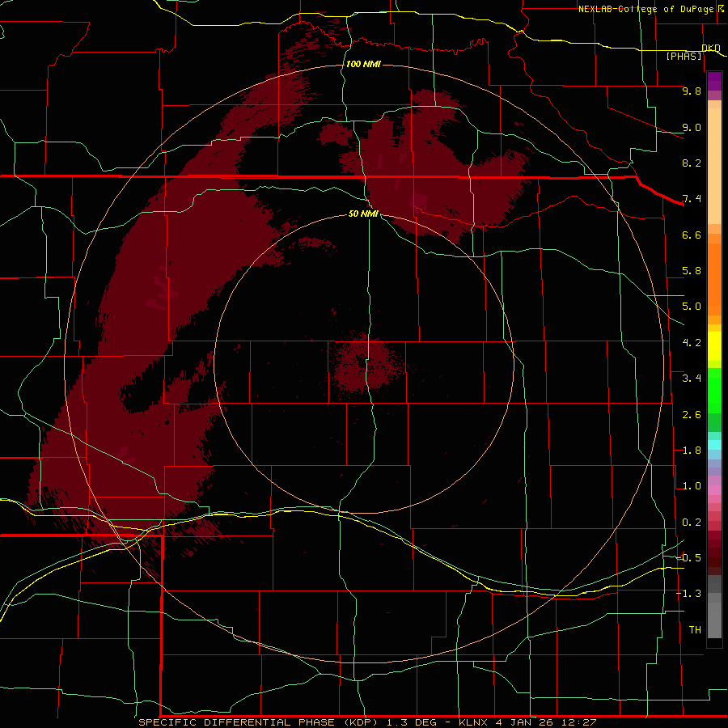Click the -1.3 value on the color scale
The image size is (728, 728).
tap(688, 594)
